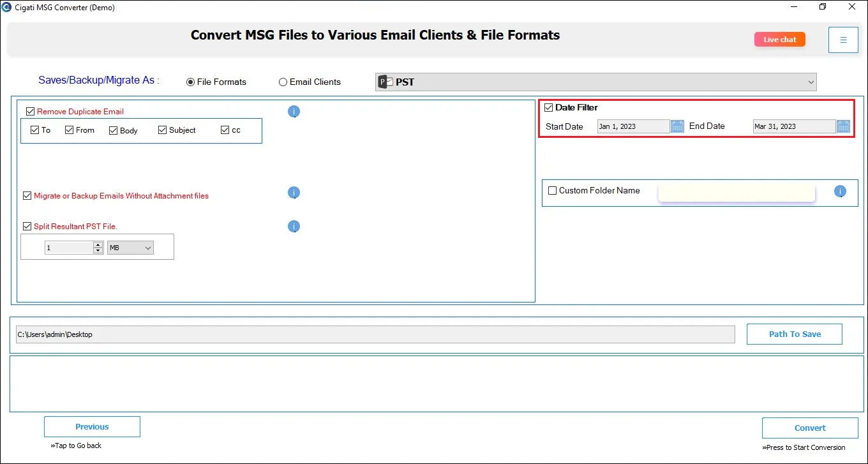
Task: Restore down the application window
Action: (823, 7)
